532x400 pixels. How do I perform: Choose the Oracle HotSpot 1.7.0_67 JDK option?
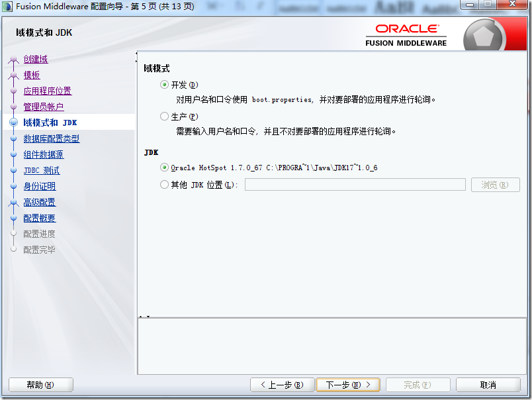(x=165, y=168)
